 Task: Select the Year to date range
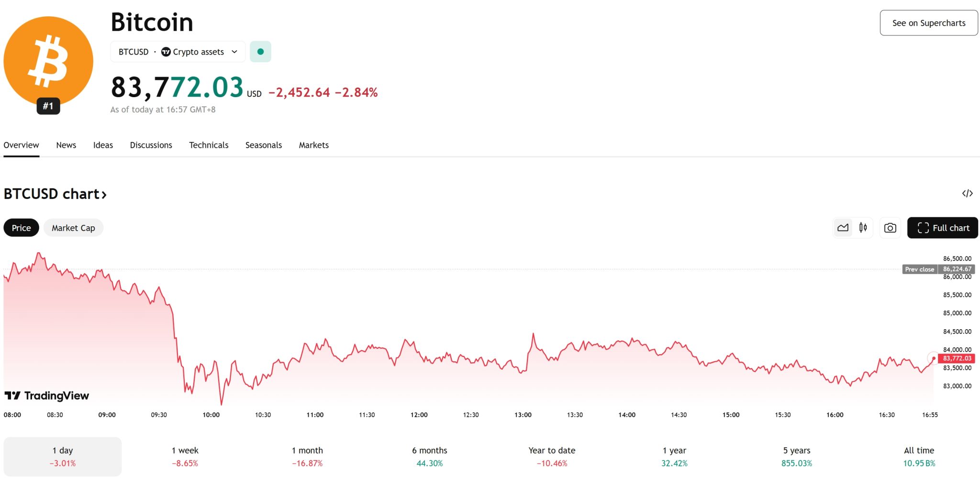pos(552,456)
